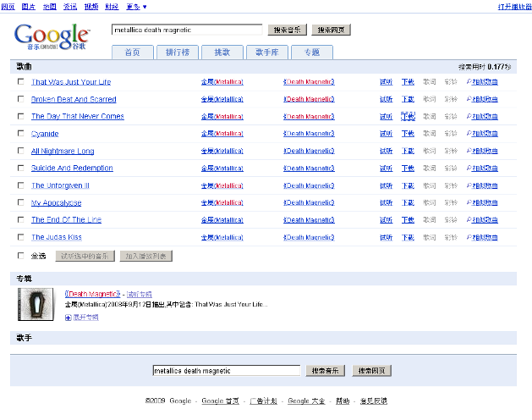Open the song Suicide And Redemption
The width and height of the screenshot is (532, 420).
pos(72,169)
